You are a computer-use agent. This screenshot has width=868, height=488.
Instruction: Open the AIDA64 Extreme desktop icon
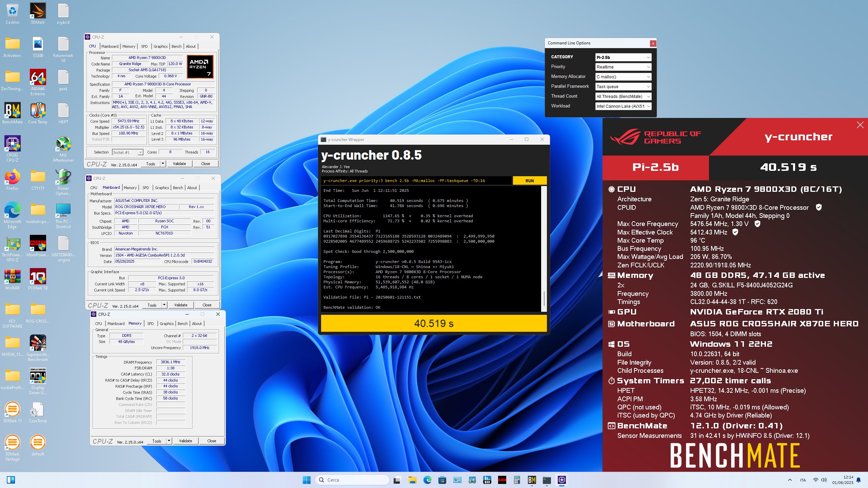[38, 82]
